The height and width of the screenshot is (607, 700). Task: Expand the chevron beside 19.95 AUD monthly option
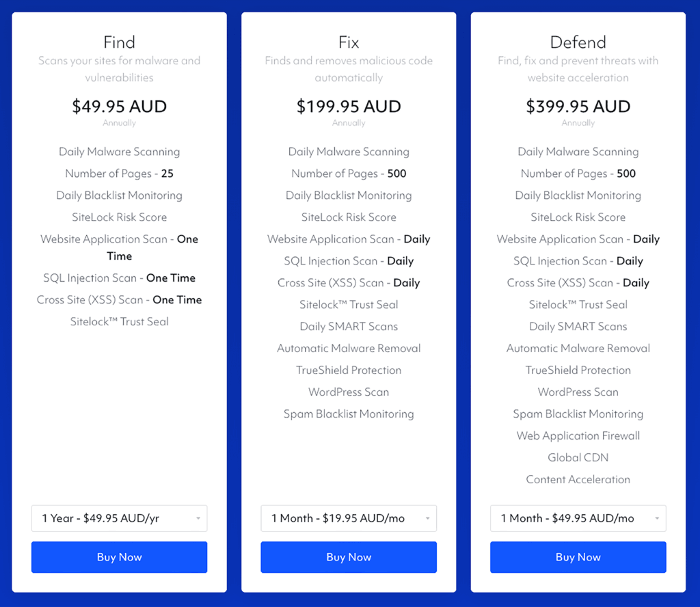pos(429,518)
